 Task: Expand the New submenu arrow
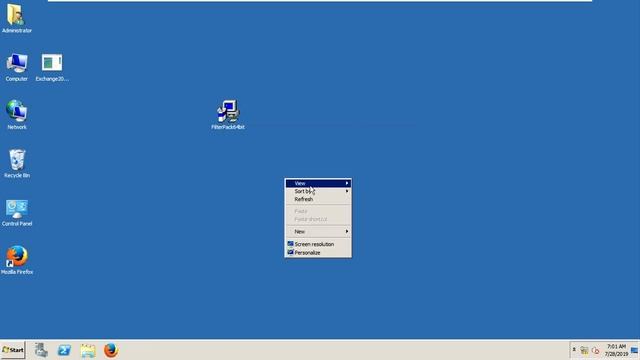tap(347, 231)
